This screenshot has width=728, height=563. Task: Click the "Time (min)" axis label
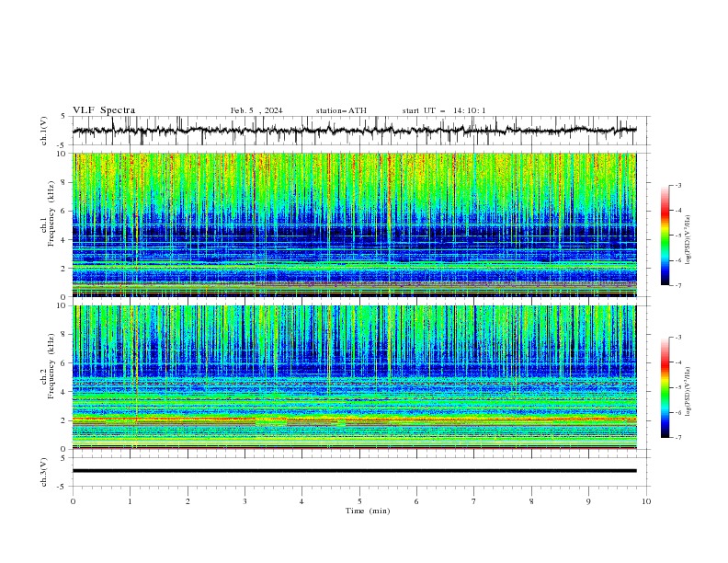(368, 511)
